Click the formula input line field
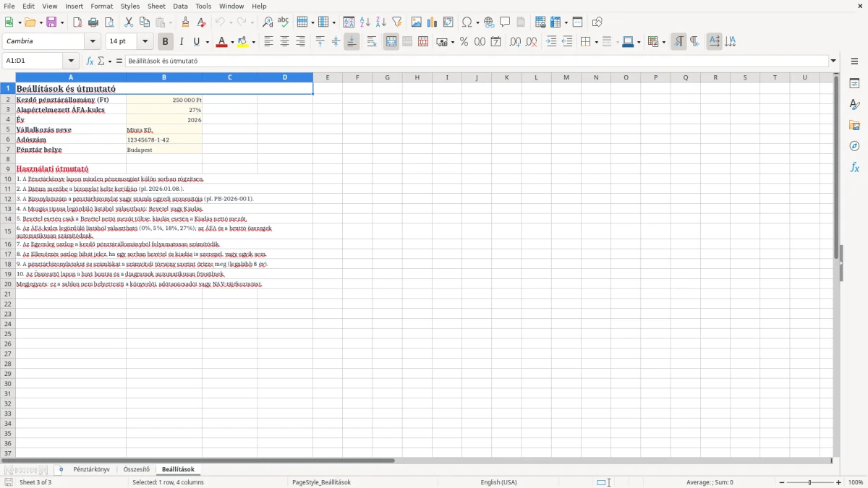 pos(477,61)
